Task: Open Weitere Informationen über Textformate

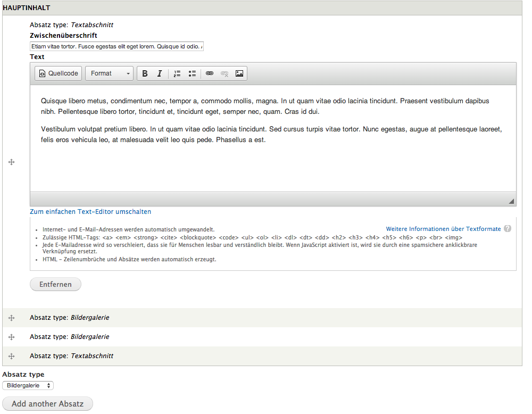Action: [443, 228]
